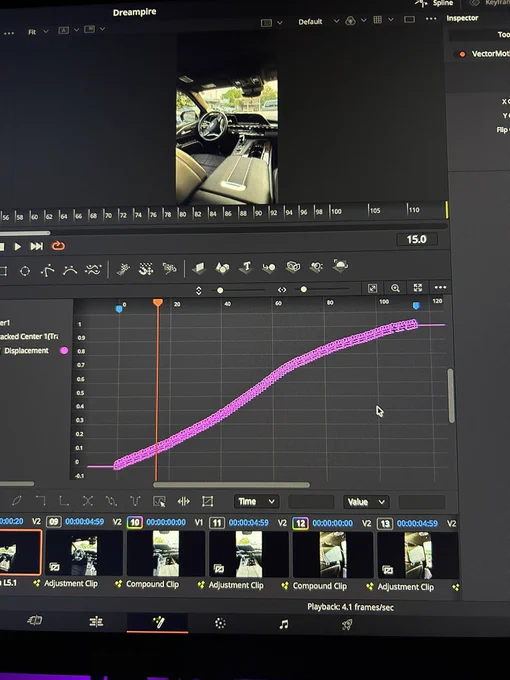Add the Spot Light tool

pyautogui.click(x=316, y=266)
